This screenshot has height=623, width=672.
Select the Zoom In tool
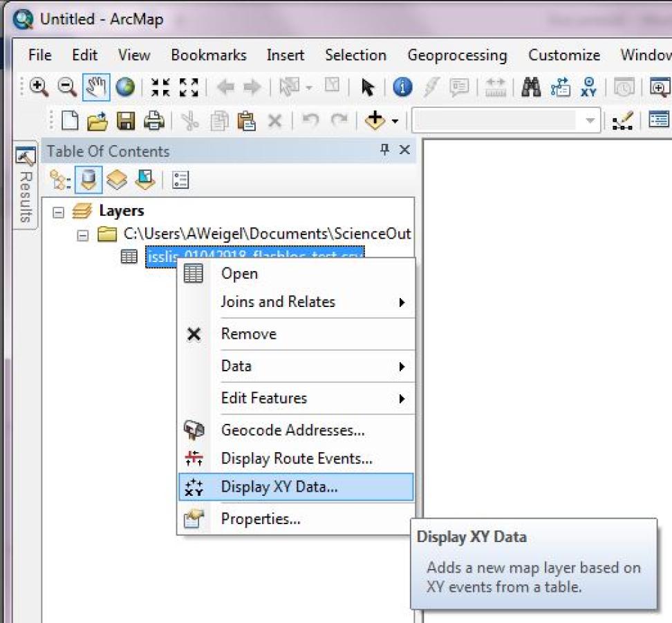(39, 87)
